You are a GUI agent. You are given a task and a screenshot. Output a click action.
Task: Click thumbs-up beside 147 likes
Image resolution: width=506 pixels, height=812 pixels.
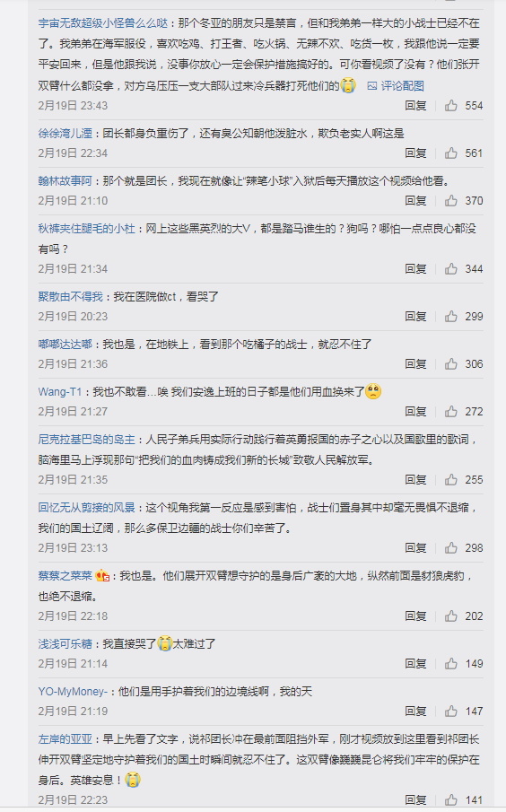point(451,712)
